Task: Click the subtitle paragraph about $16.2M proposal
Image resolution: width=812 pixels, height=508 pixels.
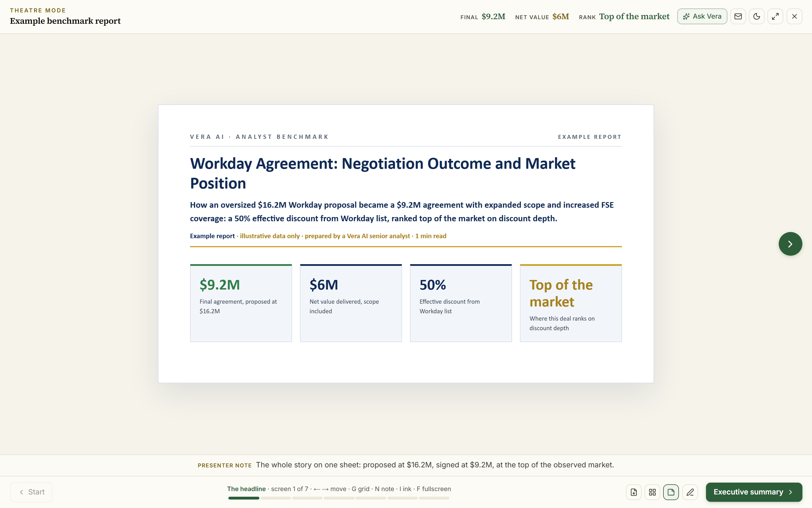Action: (x=402, y=212)
